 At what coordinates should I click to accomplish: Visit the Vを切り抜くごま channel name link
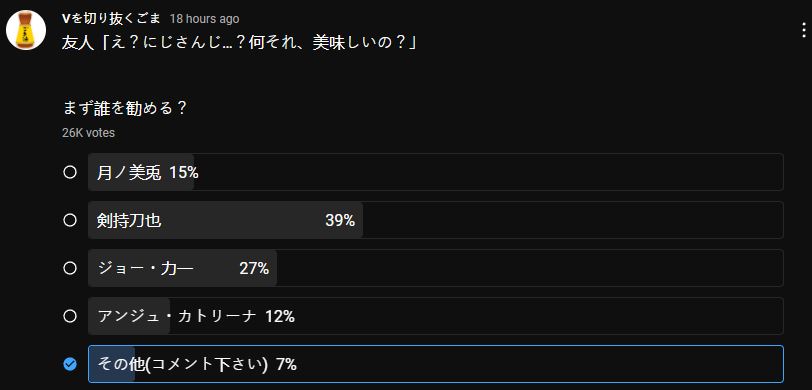click(x=111, y=19)
